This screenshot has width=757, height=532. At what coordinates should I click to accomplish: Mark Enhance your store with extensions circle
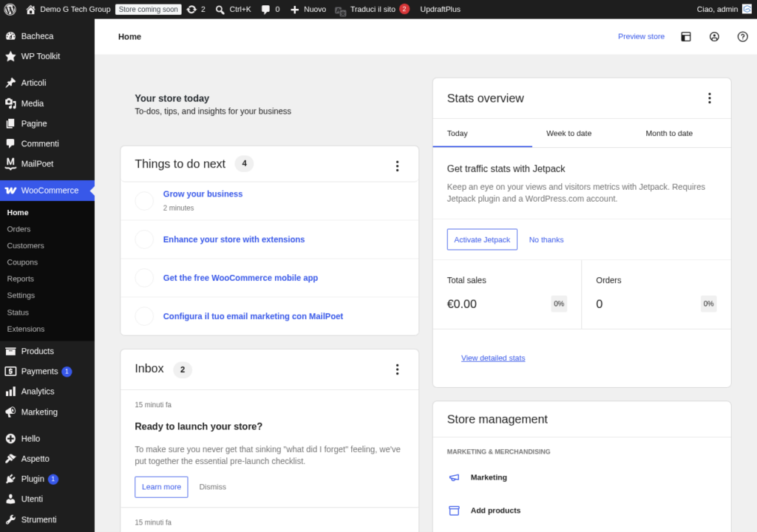coord(144,239)
